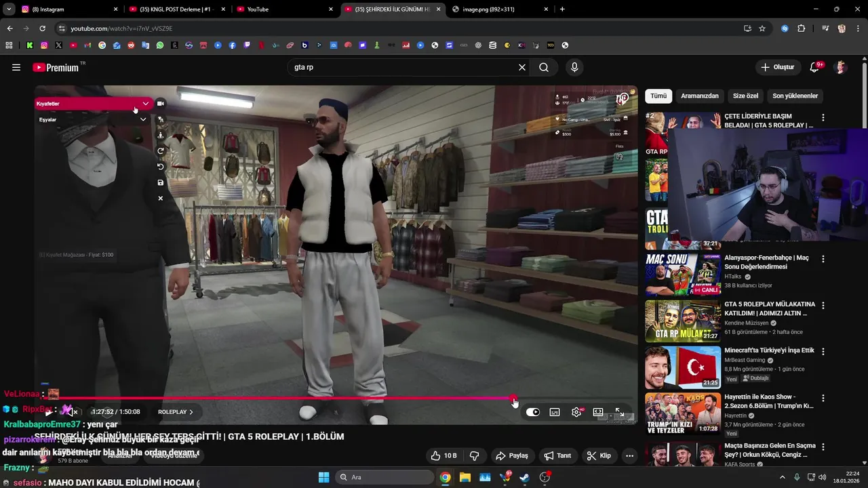Screen dimensions: 868x488
Task: Open the Windows Start menu
Action: pyautogui.click(x=323, y=477)
